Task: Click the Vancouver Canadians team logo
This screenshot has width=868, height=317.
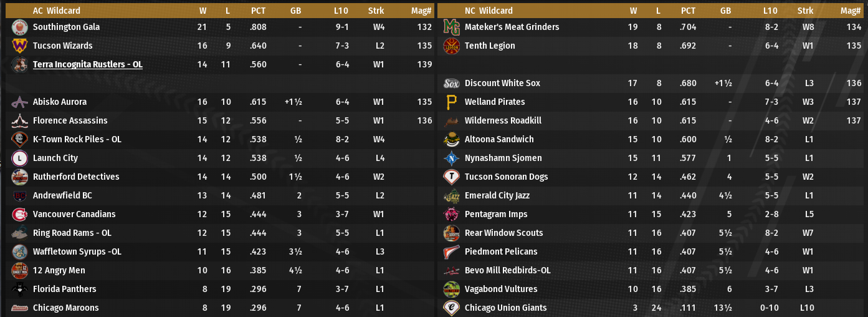Action: [x=19, y=214]
